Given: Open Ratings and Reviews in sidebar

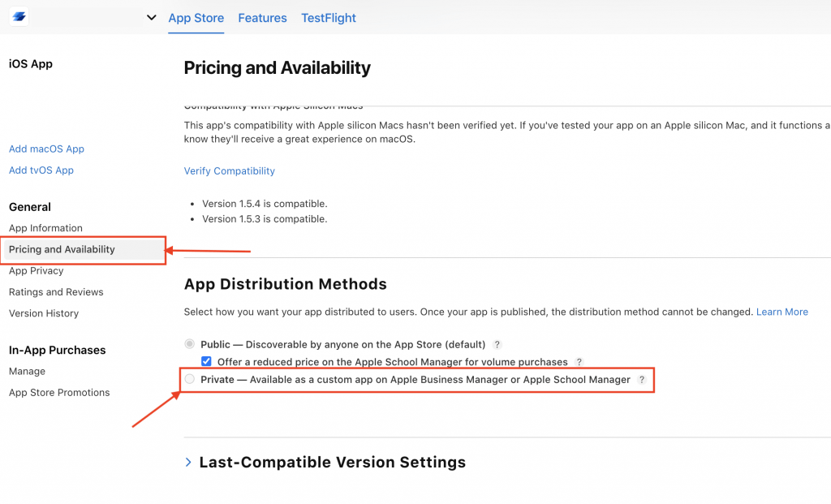Looking at the screenshot, I should pyautogui.click(x=56, y=292).
